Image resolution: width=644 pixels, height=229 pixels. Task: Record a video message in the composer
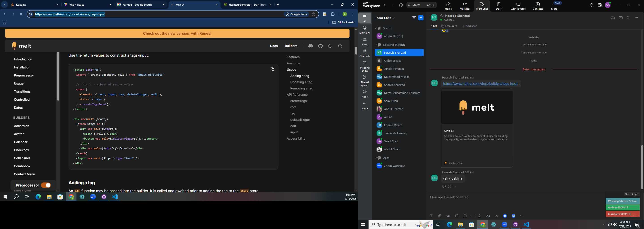coord(488,216)
